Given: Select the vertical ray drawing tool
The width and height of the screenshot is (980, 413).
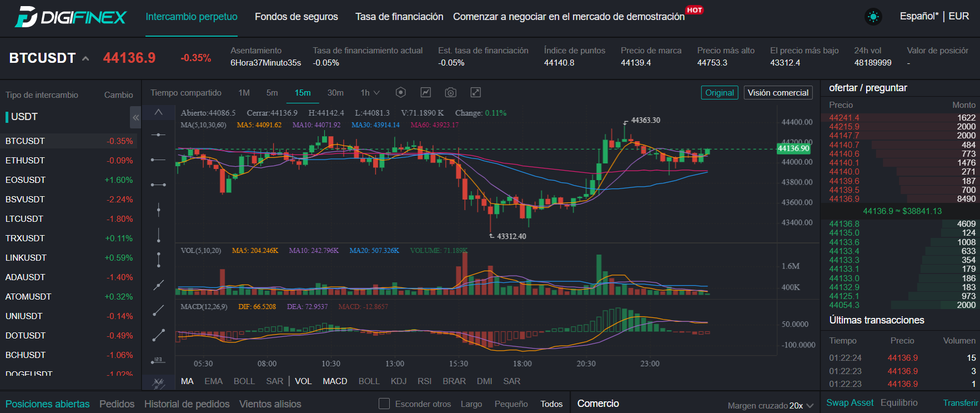Looking at the screenshot, I should tap(158, 235).
